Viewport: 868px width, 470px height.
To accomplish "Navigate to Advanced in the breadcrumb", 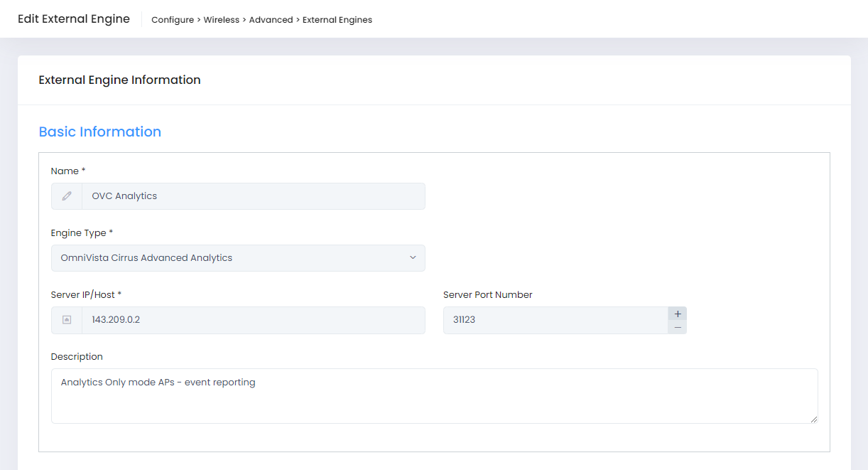I will click(x=271, y=20).
